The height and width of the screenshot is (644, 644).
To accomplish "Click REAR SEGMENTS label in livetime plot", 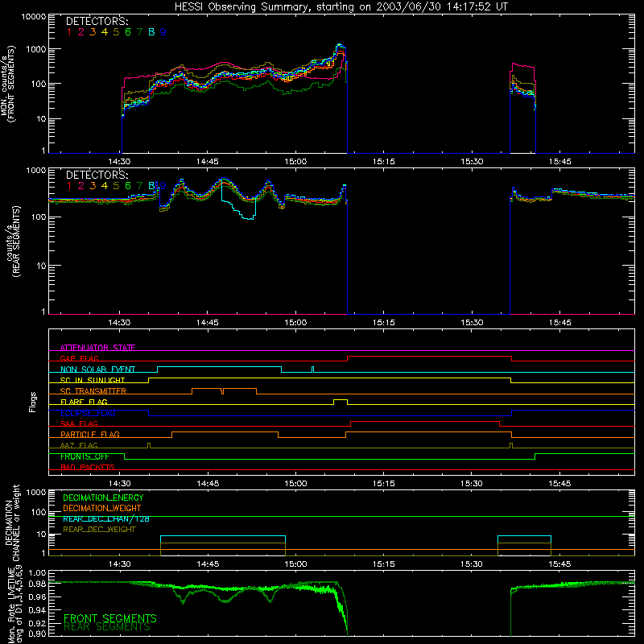I will (x=107, y=627).
